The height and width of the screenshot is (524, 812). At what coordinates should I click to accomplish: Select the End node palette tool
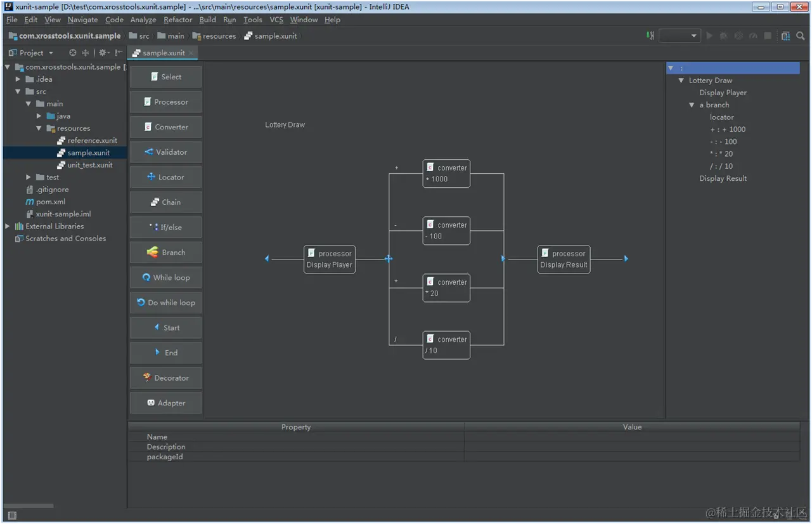[165, 353]
